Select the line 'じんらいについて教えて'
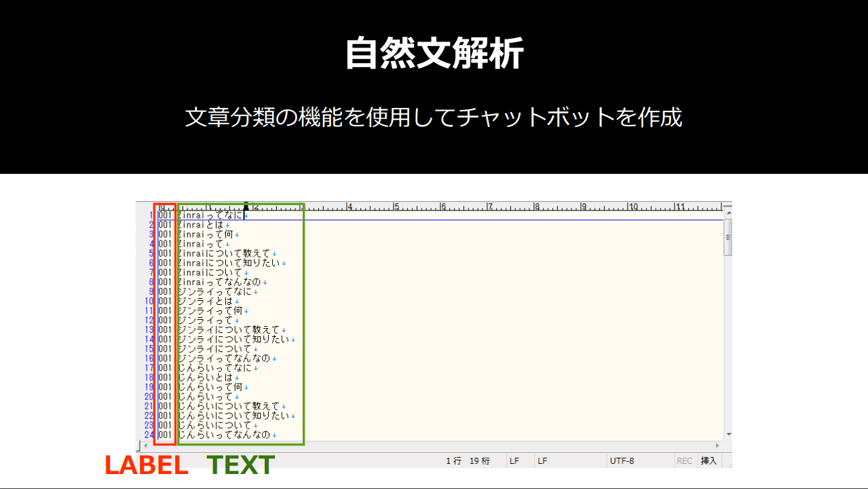The width and height of the screenshot is (868, 489). (229, 405)
